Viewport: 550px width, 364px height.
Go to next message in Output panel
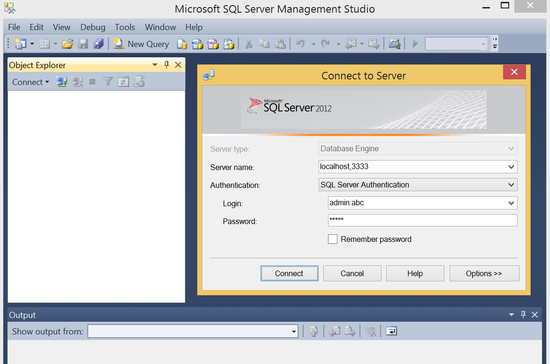click(x=350, y=331)
